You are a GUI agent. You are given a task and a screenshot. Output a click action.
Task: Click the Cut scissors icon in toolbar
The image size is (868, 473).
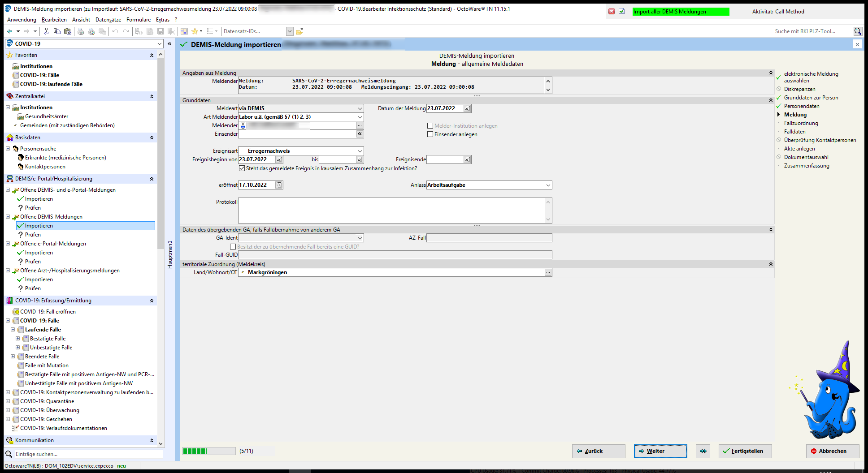click(46, 31)
